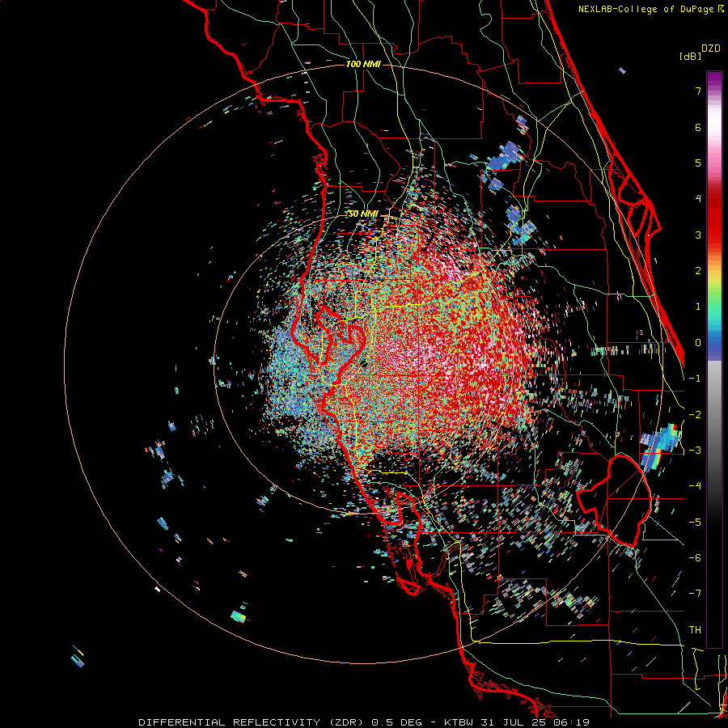Click the "100 NMI" range ring label
The image size is (728, 728).
pyautogui.click(x=363, y=64)
